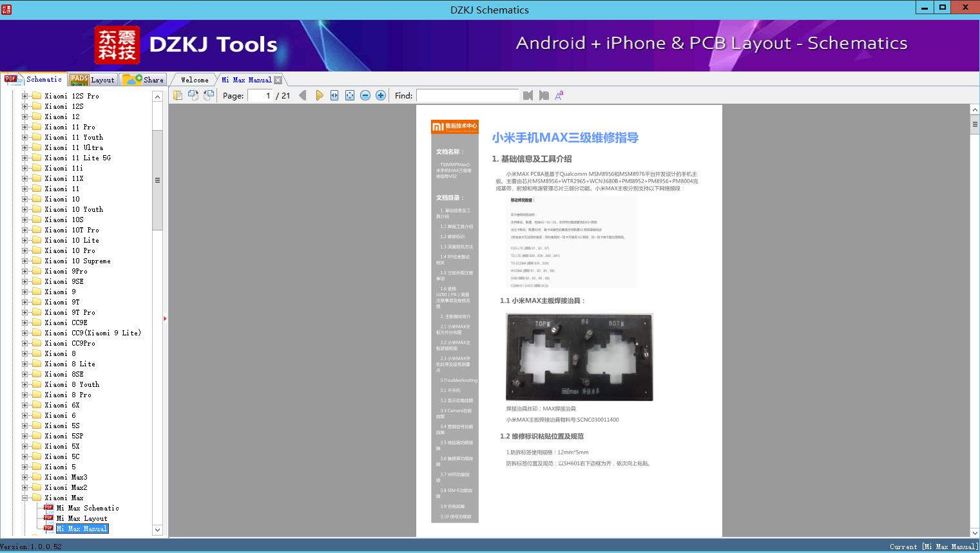Expand the Xiaomi Max2 folder
This screenshot has width=980, height=553.
(x=24, y=487)
